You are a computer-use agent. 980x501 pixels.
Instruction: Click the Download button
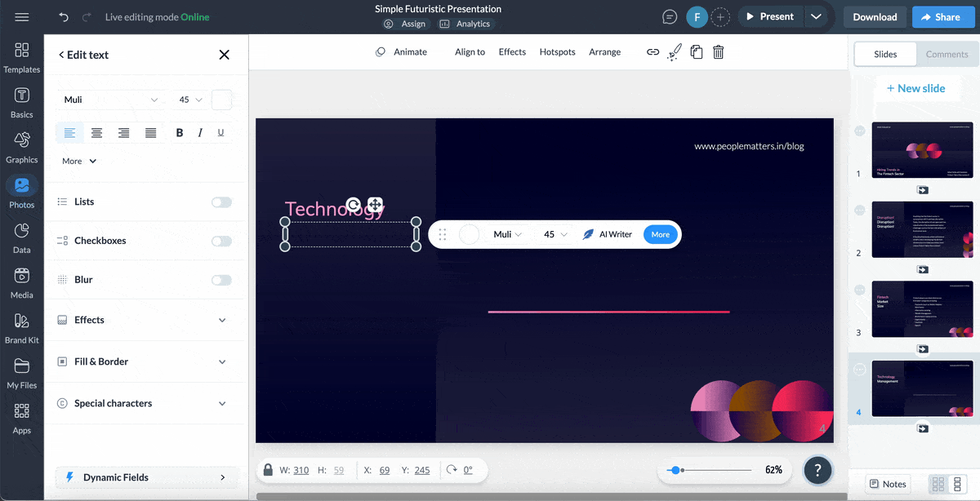(x=875, y=17)
